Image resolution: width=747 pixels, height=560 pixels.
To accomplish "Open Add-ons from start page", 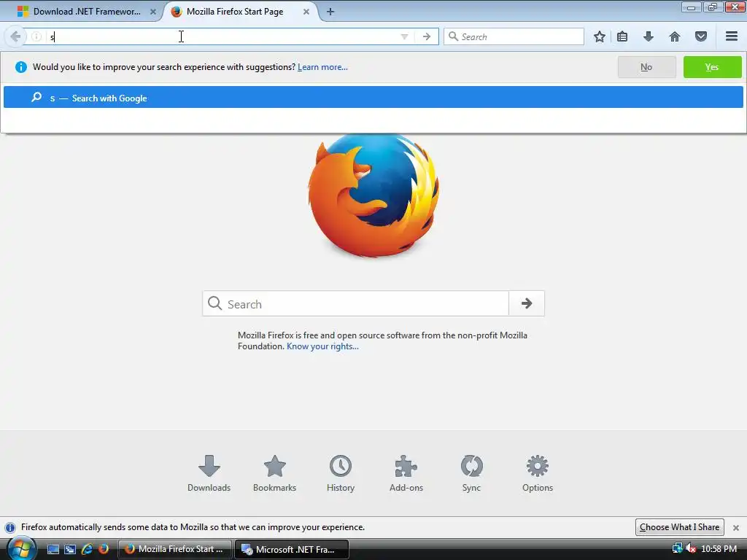I will [x=406, y=473].
